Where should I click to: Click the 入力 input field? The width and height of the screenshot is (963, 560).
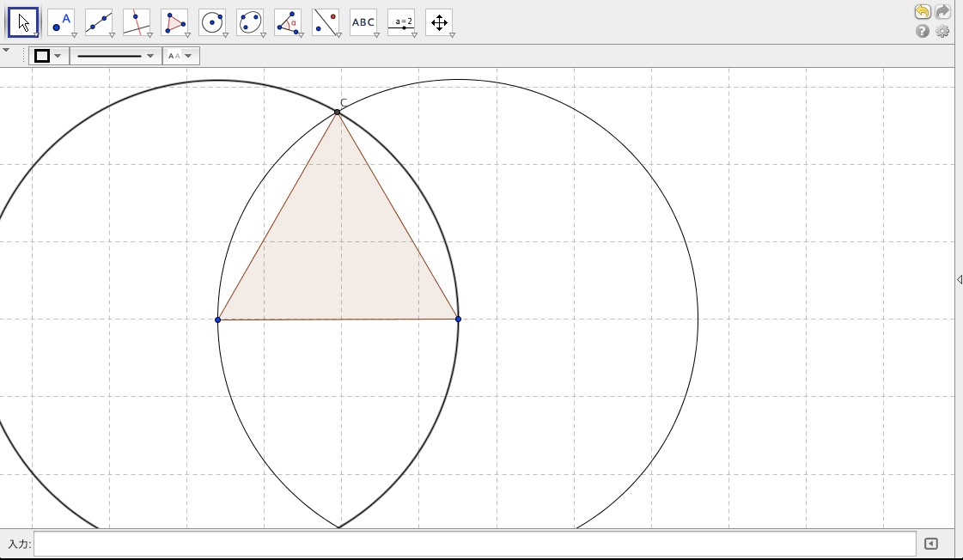[x=474, y=544]
